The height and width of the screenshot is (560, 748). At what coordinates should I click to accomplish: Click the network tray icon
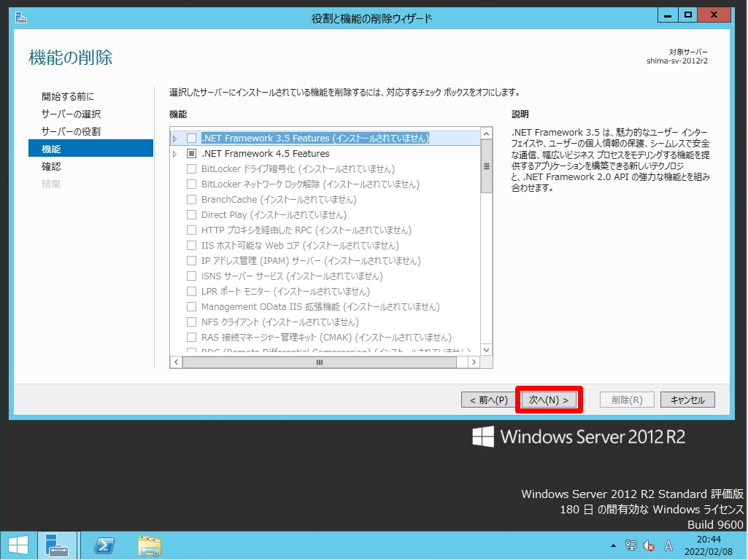point(631,545)
